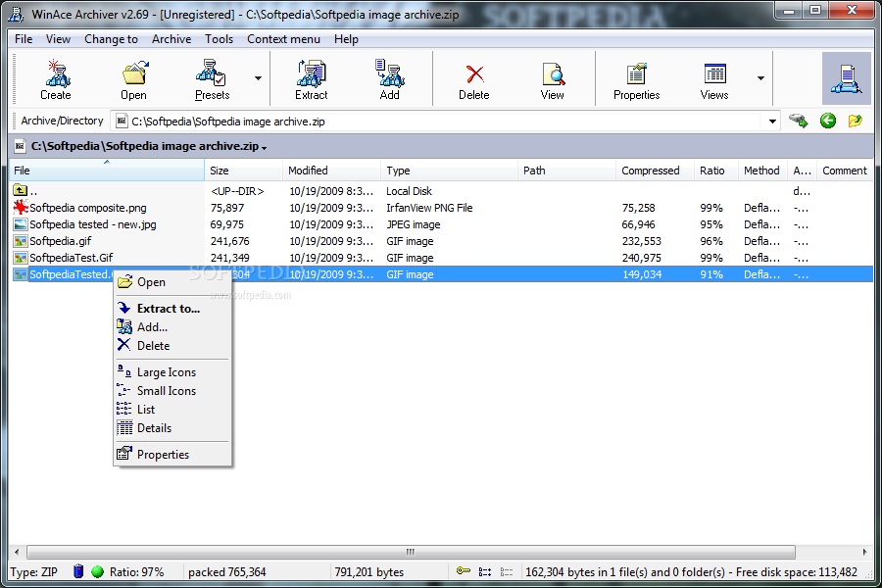The width and height of the screenshot is (882, 588).
Task: Sort by the Size column header
Action: pyautogui.click(x=244, y=171)
